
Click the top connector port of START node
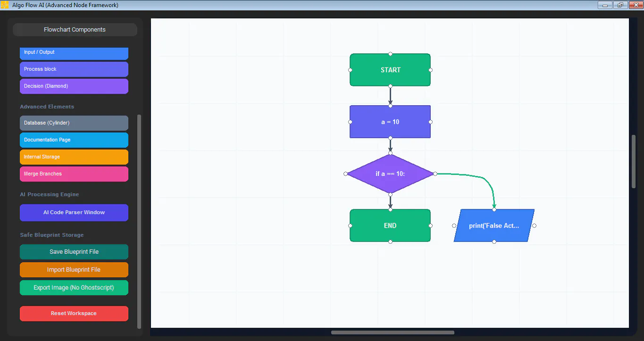pos(390,54)
